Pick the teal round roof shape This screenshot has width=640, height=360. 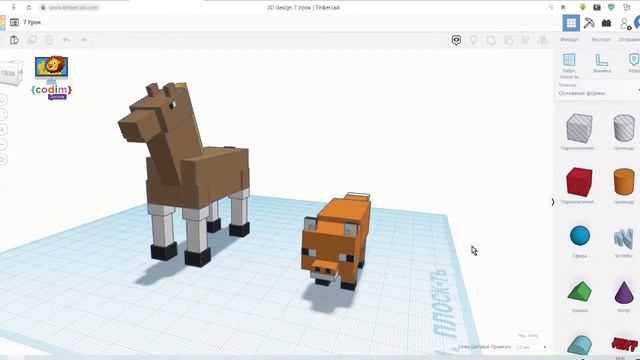click(580, 345)
